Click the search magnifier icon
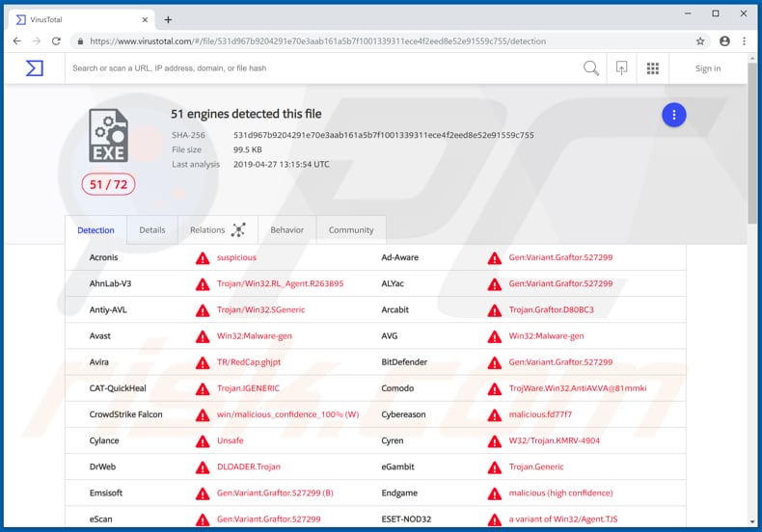Image resolution: width=762 pixels, height=532 pixels. 590,67
